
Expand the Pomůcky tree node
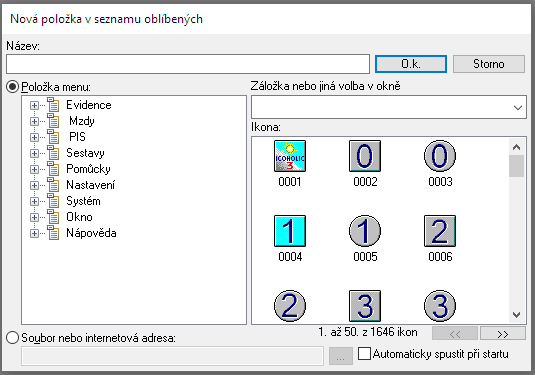34,170
